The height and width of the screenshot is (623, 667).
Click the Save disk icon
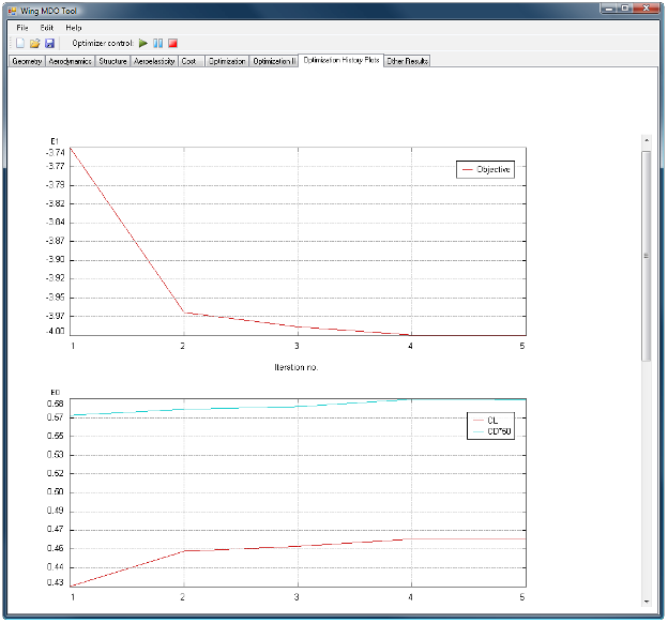[50, 43]
